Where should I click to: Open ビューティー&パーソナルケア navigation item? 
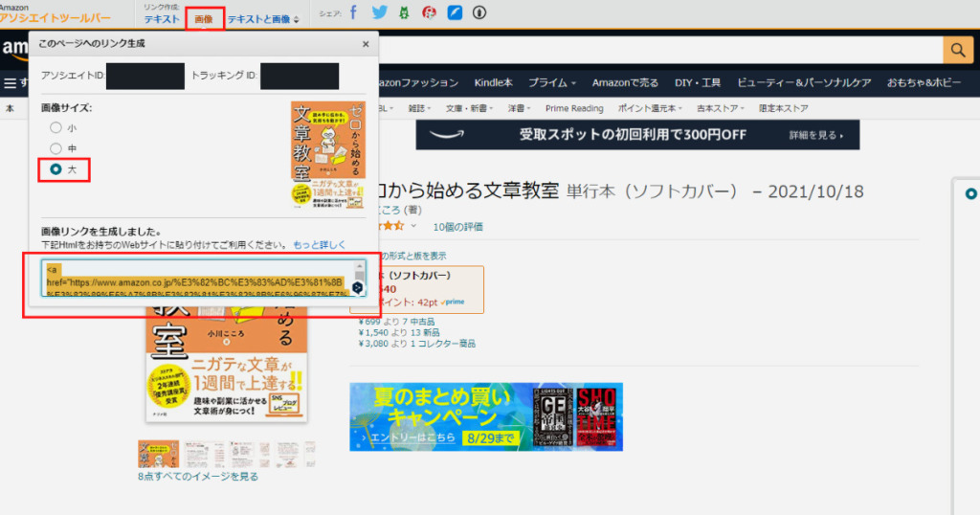pyautogui.click(x=804, y=82)
